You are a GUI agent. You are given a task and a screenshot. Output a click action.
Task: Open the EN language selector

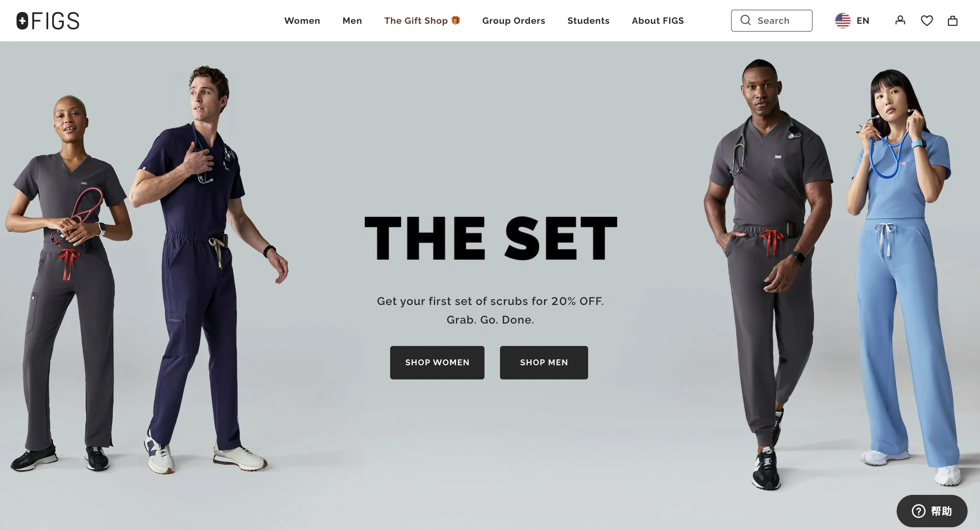(x=852, y=21)
